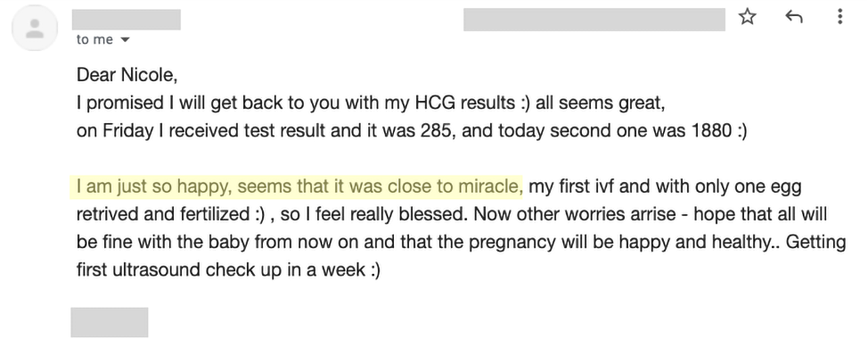Click the reply arrow icon
868x348 pixels.
pos(794,17)
